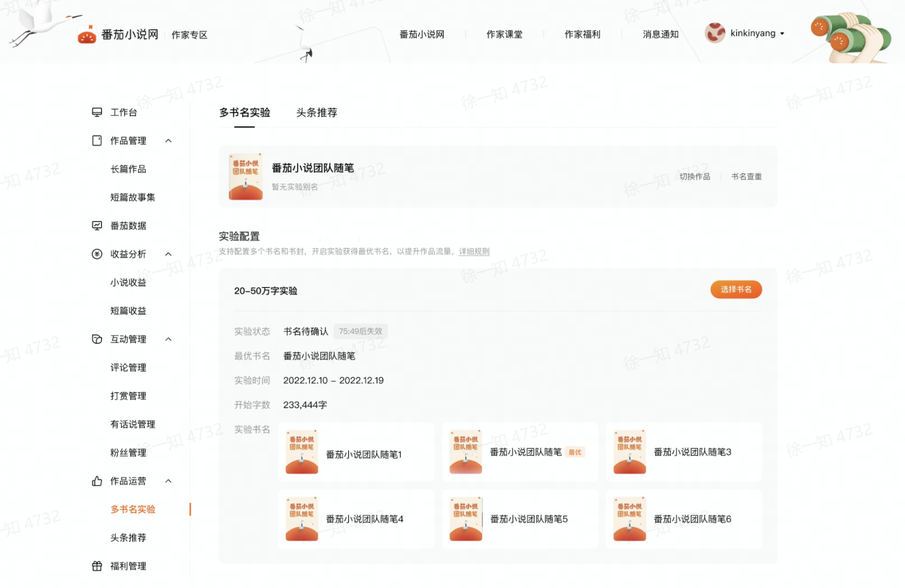The height and width of the screenshot is (588, 905).
Task: Click the 番茄数据 chart icon
Action: (x=97, y=226)
